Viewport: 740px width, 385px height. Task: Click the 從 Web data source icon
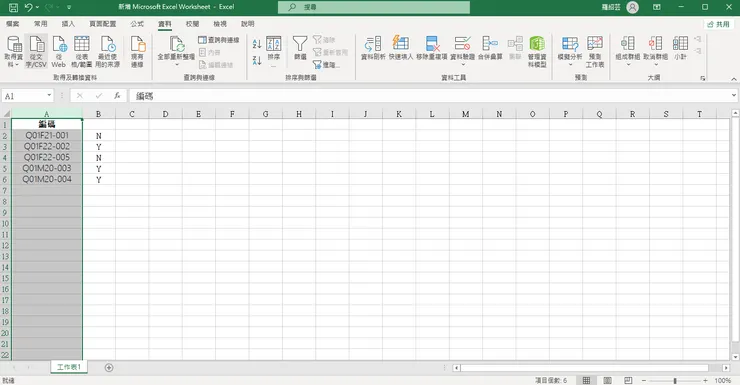(x=59, y=51)
